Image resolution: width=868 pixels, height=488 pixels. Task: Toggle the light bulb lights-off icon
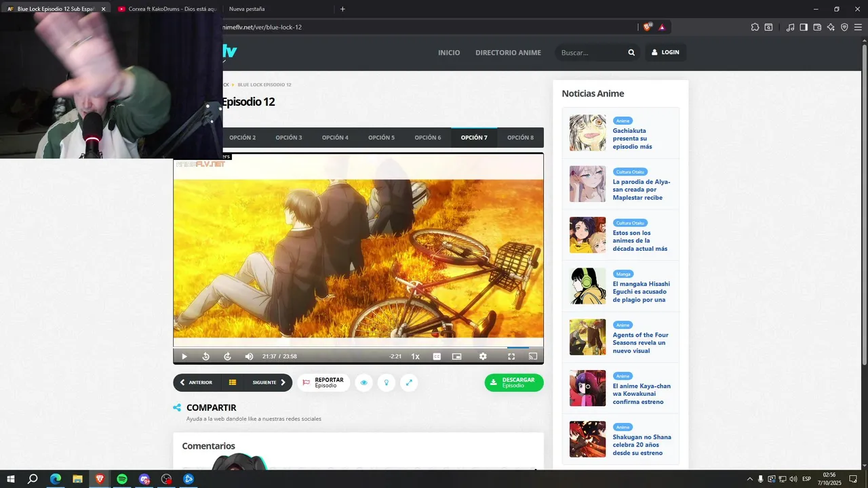pyautogui.click(x=387, y=383)
